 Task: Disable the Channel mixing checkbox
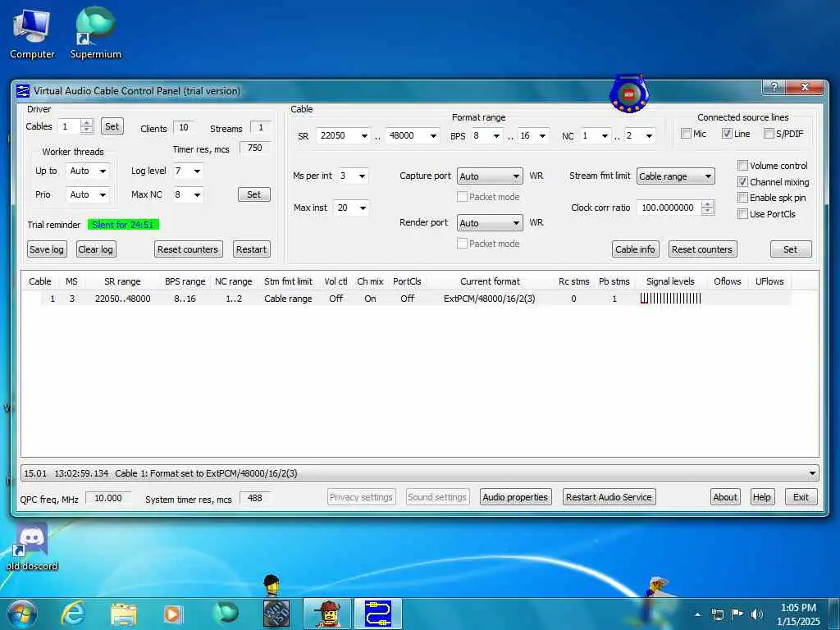point(742,182)
